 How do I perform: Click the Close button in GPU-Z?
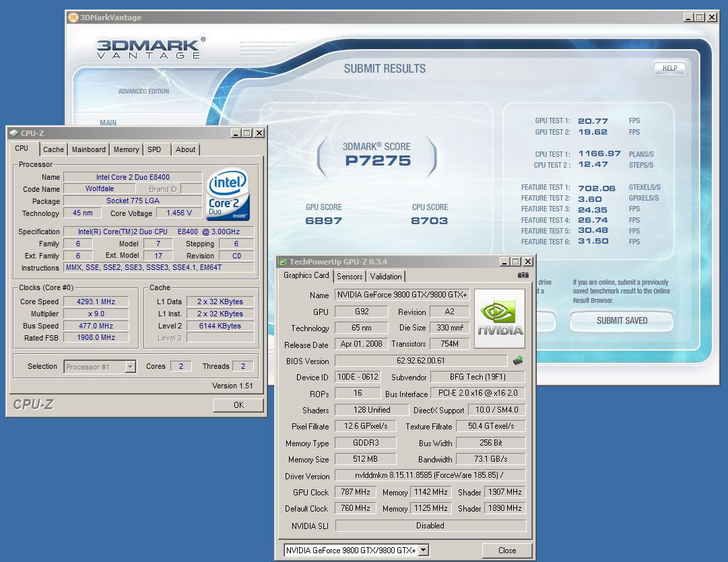[507, 551]
